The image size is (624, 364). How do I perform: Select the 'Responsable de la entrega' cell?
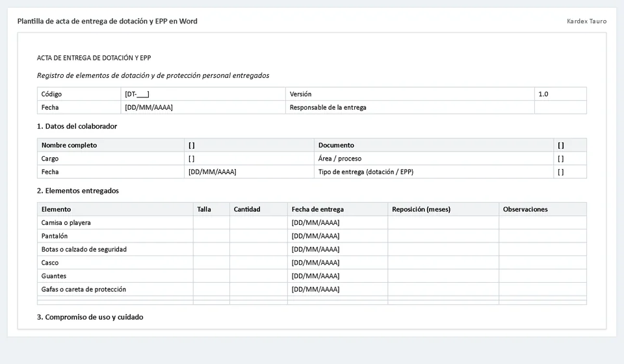410,107
